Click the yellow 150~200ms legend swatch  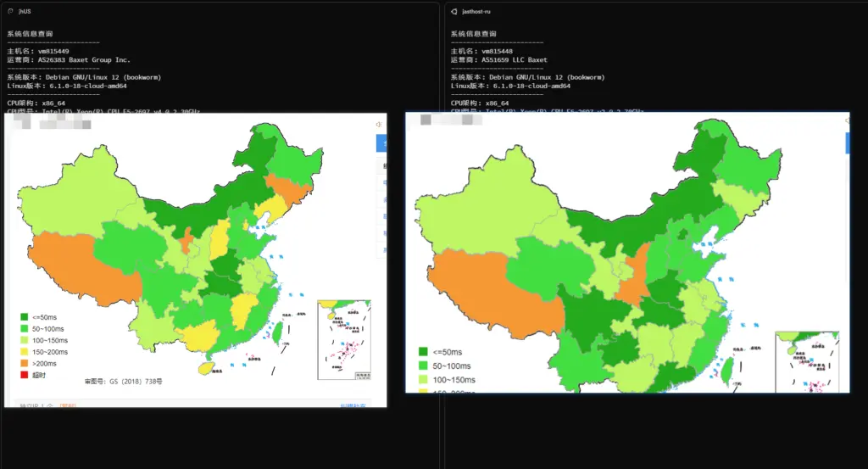25,351
